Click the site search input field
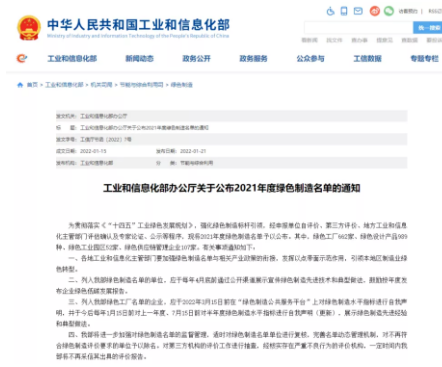442x367 pixels. click(358, 28)
